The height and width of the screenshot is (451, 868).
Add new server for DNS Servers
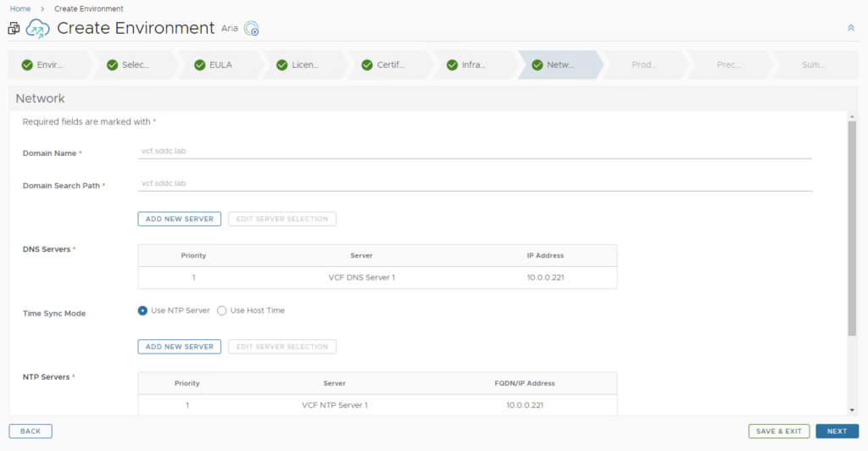click(x=179, y=219)
